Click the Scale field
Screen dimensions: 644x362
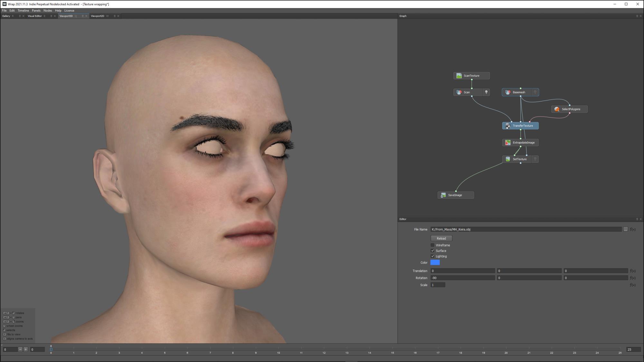[438, 285]
